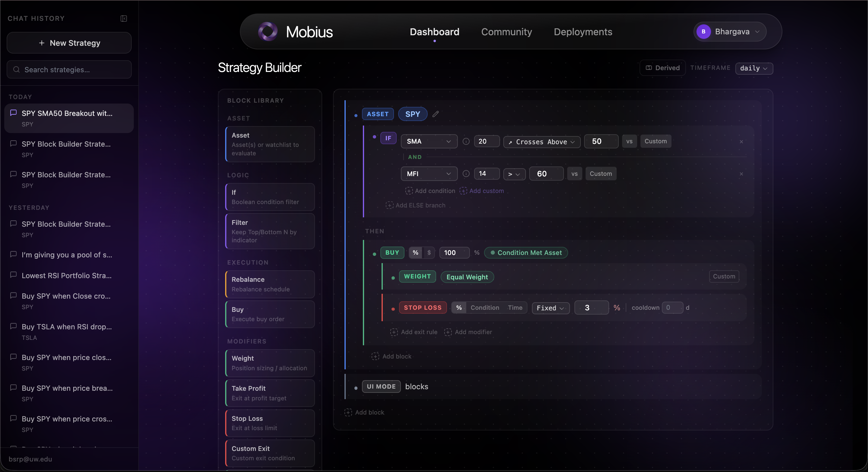This screenshot has width=868, height=472.
Task: Toggle vs Custom on the MFI condition
Action: point(601,173)
